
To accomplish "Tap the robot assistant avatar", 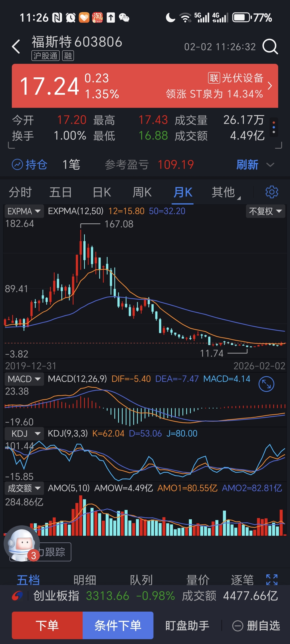I will [x=22, y=543].
